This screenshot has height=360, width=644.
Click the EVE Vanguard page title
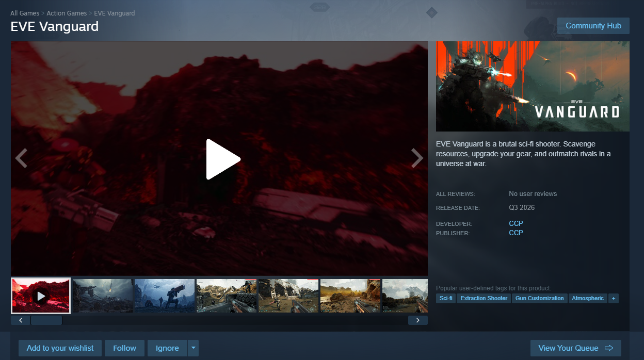click(55, 26)
